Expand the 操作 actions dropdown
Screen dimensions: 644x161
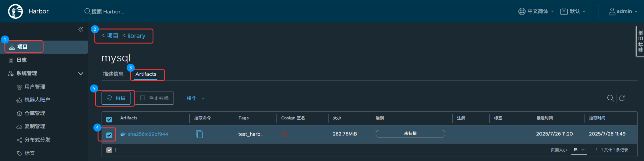[x=195, y=98]
